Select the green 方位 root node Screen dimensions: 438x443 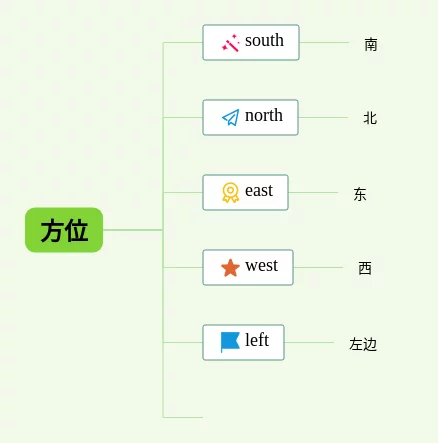point(64,230)
